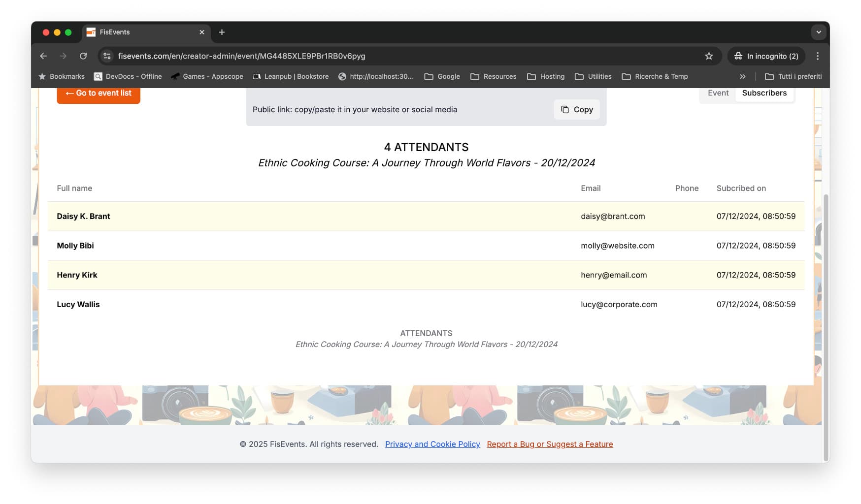Image resolution: width=861 pixels, height=504 pixels.
Task: Select attendant Molly Bibi
Action: [x=426, y=246]
